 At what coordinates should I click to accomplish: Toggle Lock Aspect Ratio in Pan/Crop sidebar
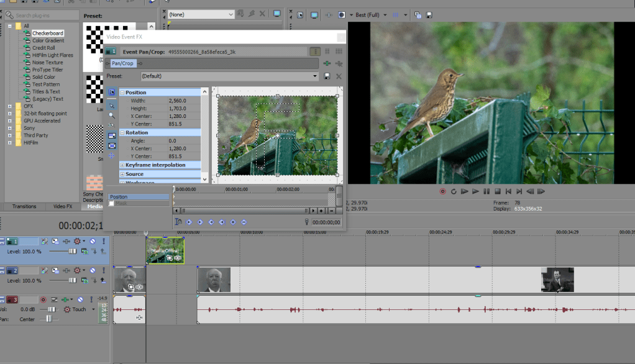pos(112,135)
